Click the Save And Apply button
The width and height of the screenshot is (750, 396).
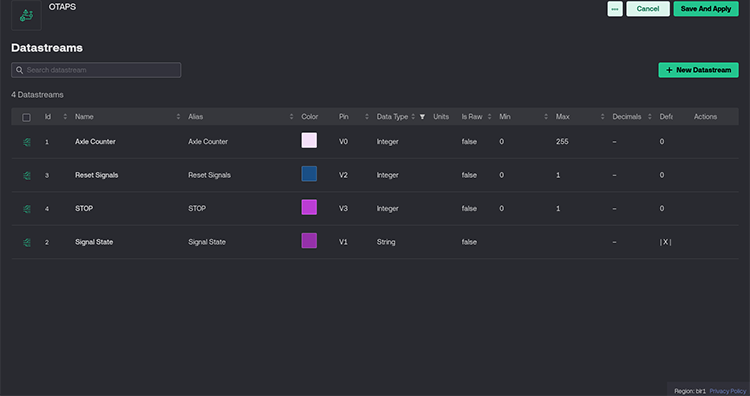[706, 9]
